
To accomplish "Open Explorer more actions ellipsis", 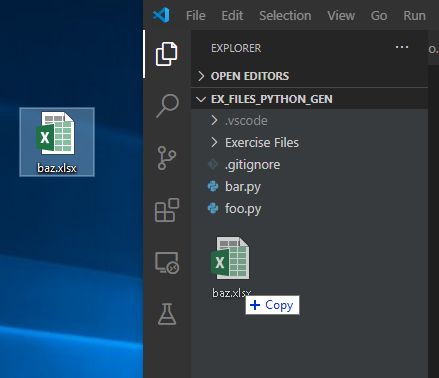I will [402, 47].
